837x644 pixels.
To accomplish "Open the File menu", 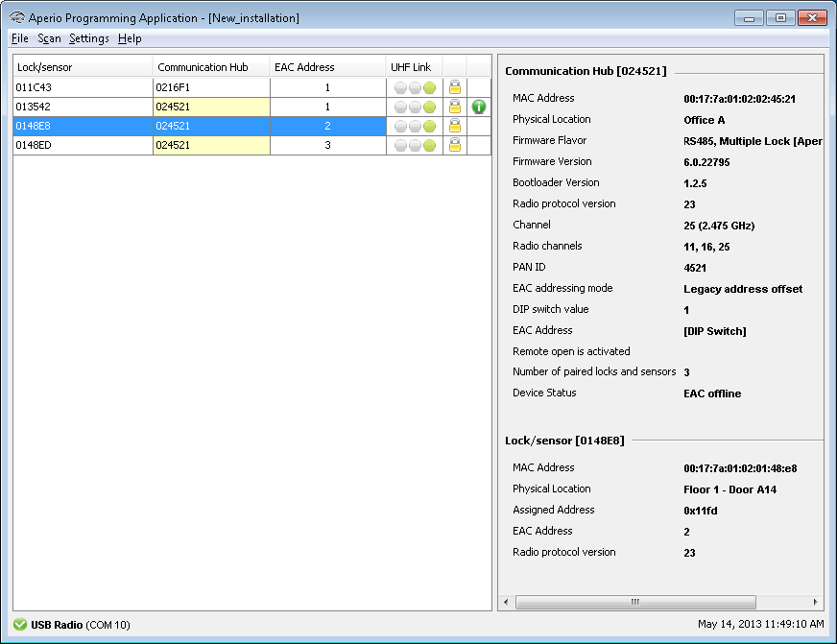I will coord(20,38).
